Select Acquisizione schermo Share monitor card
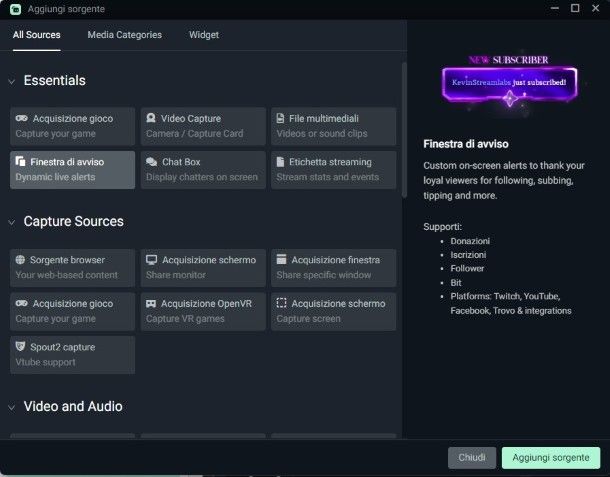The width and height of the screenshot is (610, 477). pyautogui.click(x=203, y=268)
